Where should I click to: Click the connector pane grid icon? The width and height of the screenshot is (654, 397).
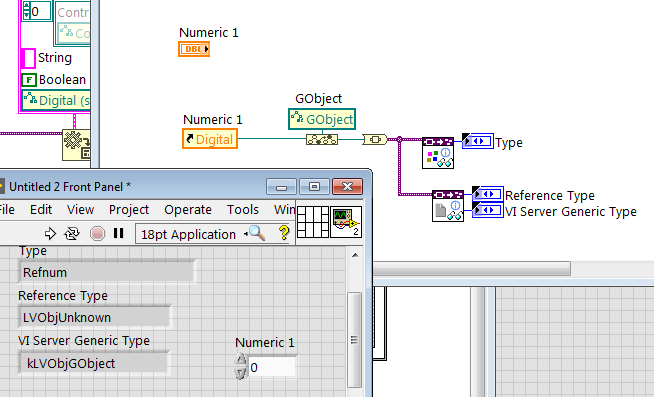coord(313,222)
